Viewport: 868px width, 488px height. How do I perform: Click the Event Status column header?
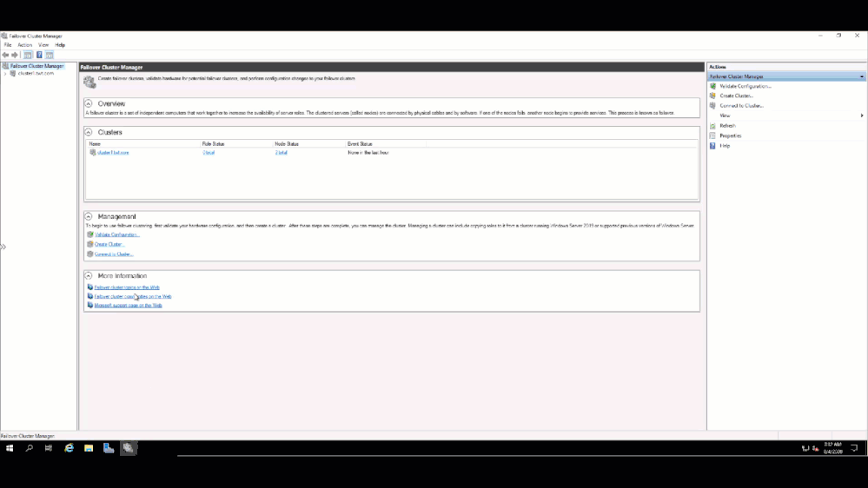pyautogui.click(x=360, y=144)
